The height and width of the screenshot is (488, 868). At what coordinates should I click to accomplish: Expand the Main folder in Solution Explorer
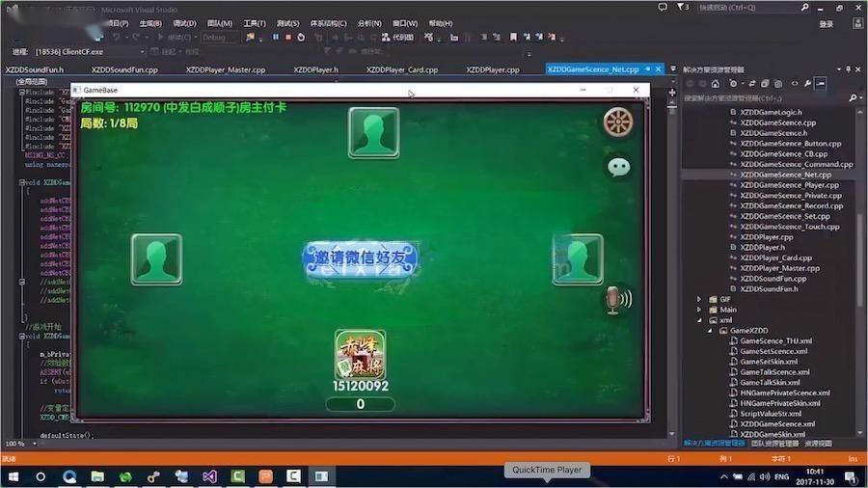tap(699, 310)
